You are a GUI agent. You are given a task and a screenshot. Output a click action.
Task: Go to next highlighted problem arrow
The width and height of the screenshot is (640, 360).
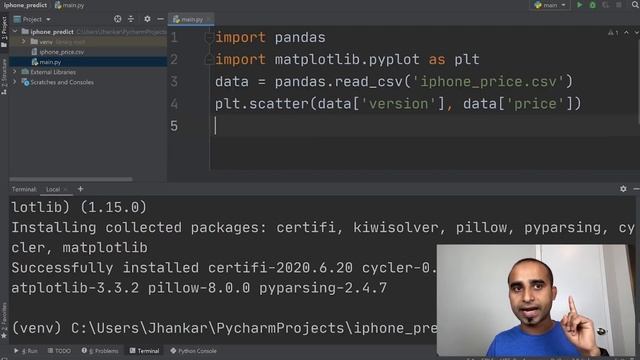(636, 32)
